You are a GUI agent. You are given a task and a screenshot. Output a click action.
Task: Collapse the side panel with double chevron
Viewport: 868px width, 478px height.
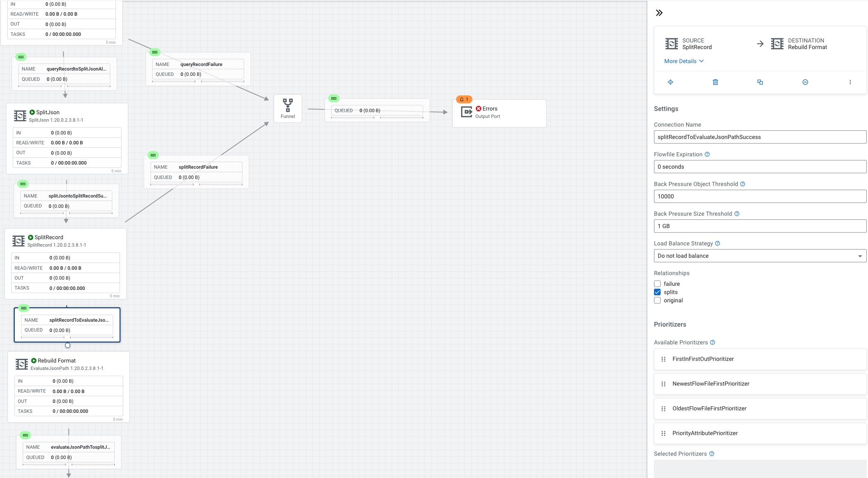(x=659, y=13)
